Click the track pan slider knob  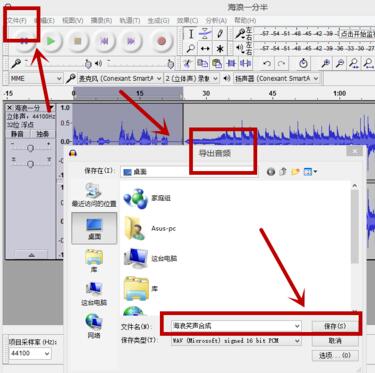[30, 164]
